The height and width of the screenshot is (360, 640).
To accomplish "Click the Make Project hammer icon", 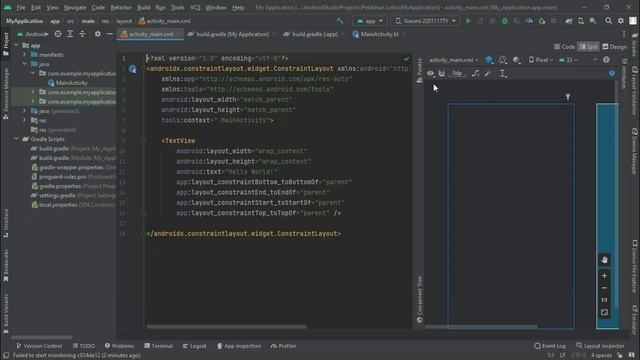I will [340, 21].
